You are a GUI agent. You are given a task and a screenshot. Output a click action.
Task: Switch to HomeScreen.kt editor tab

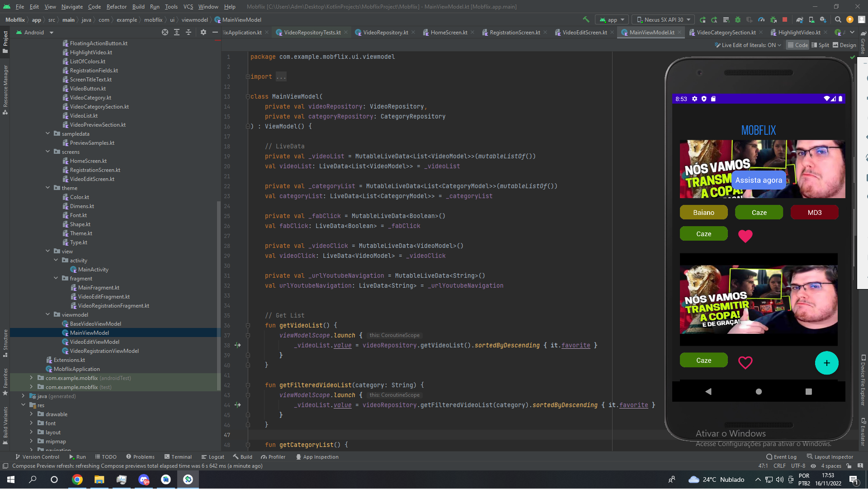[x=448, y=33]
